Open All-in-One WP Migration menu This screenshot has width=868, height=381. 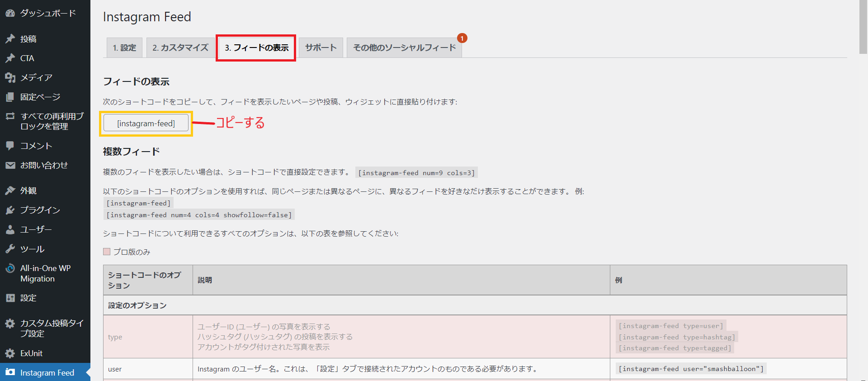pyautogui.click(x=45, y=273)
